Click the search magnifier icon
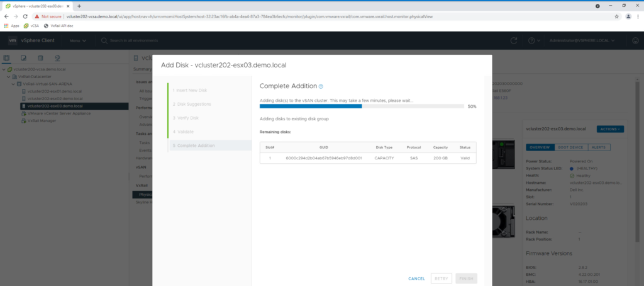Image resolution: width=644 pixels, height=286 pixels. point(104,40)
